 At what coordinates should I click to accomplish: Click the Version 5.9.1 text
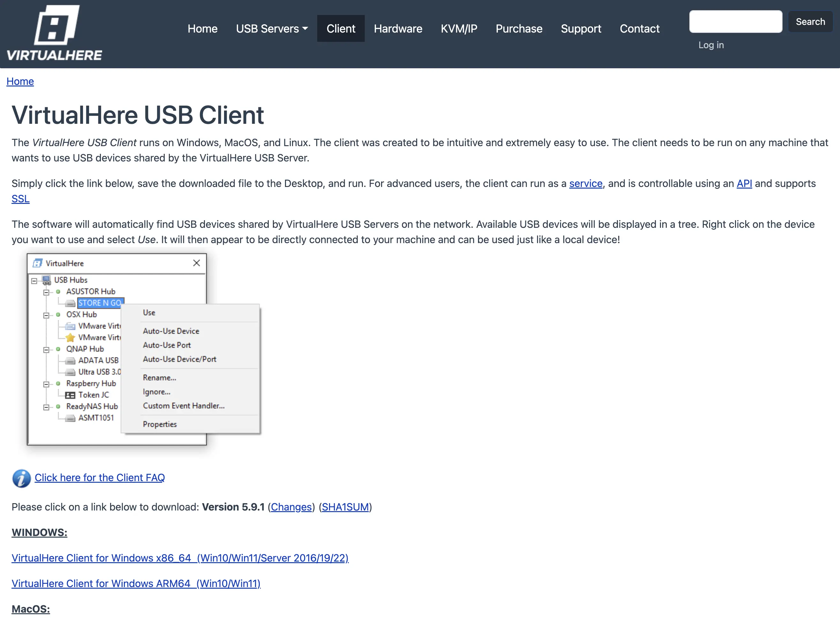coord(233,507)
